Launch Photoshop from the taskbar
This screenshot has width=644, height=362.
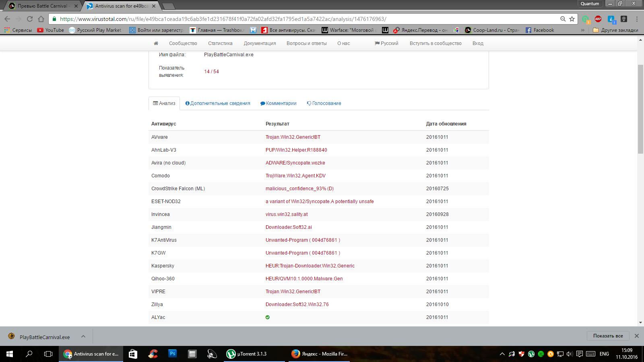pyautogui.click(x=173, y=354)
